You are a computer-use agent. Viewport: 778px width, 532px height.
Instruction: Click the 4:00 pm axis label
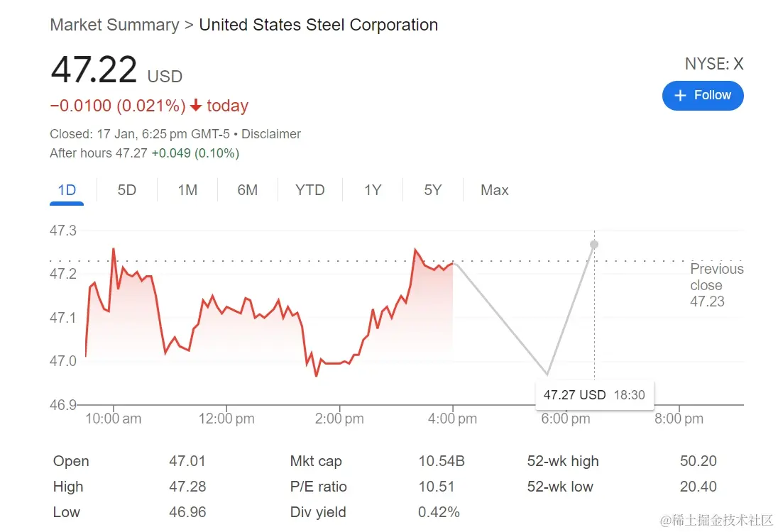click(x=452, y=419)
